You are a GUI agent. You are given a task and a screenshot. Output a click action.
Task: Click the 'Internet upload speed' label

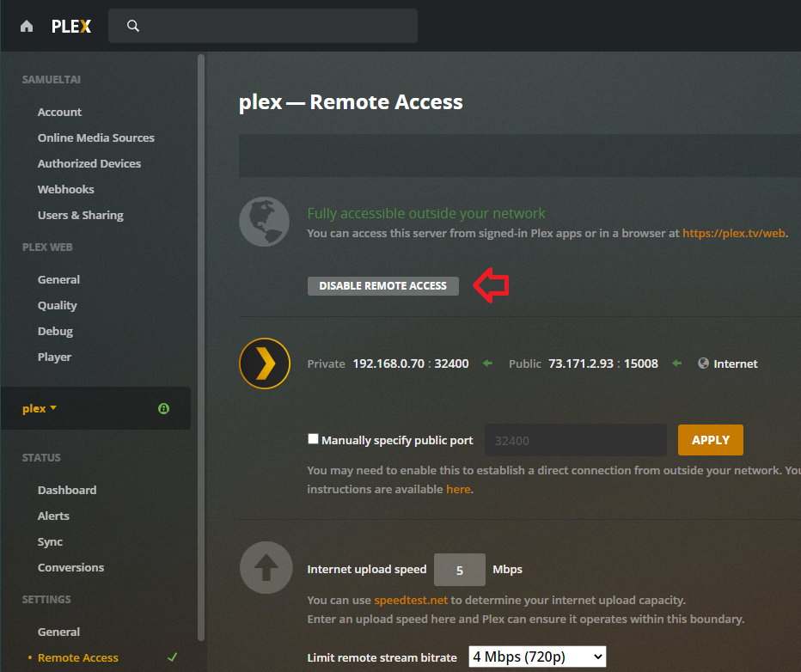pyautogui.click(x=367, y=570)
